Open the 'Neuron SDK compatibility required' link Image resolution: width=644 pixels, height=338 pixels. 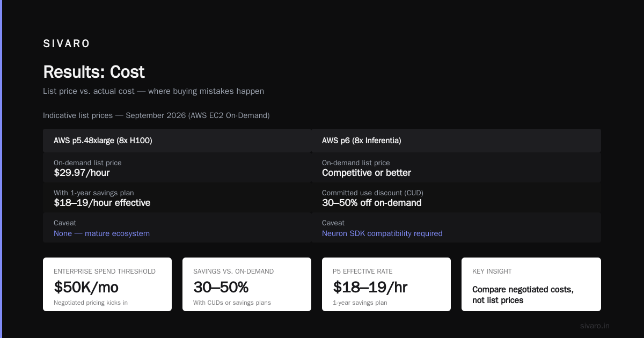[382, 233]
